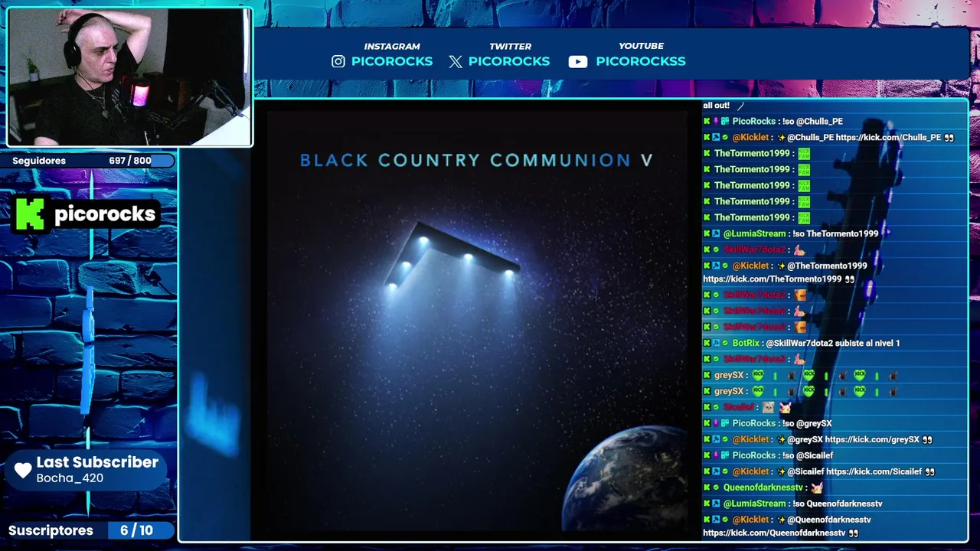Click the 'Suscriptores' label
The height and width of the screenshot is (551, 980).
[x=51, y=530]
